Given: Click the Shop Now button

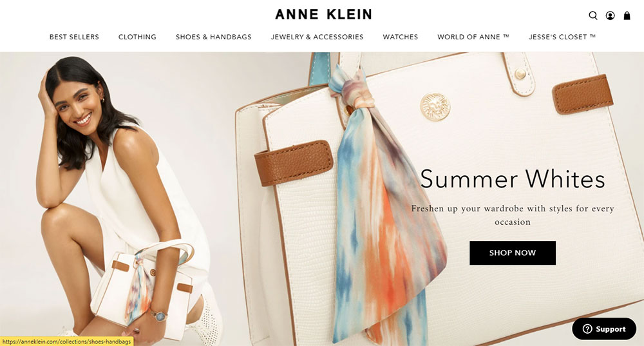Looking at the screenshot, I should pos(513,253).
